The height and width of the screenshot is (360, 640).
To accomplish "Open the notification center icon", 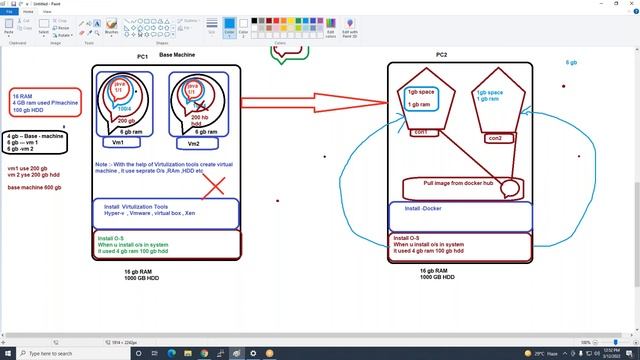I will [629, 353].
